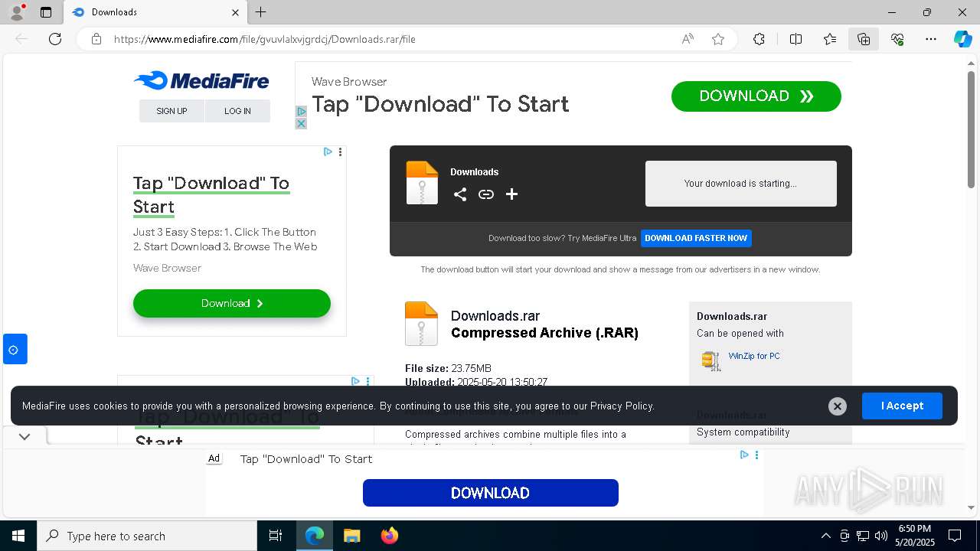Click the WinZip icon
Viewport: 980px width, 551px height.
point(711,360)
